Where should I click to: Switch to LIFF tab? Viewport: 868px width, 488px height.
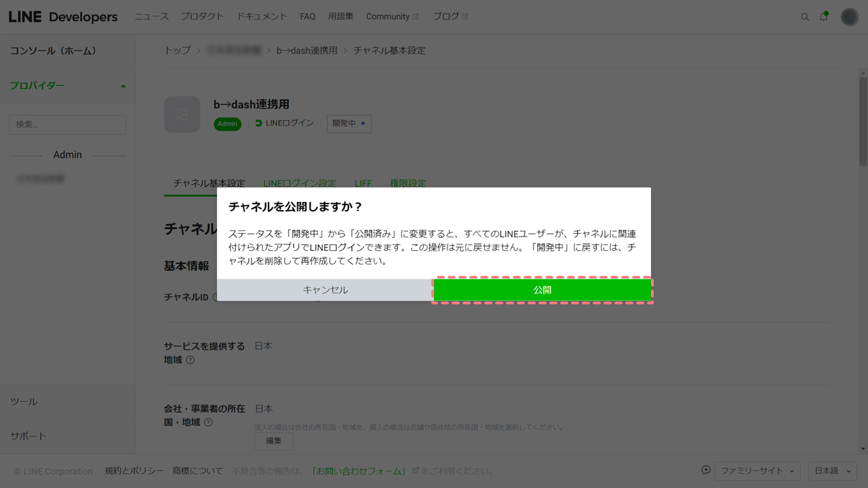click(x=363, y=183)
